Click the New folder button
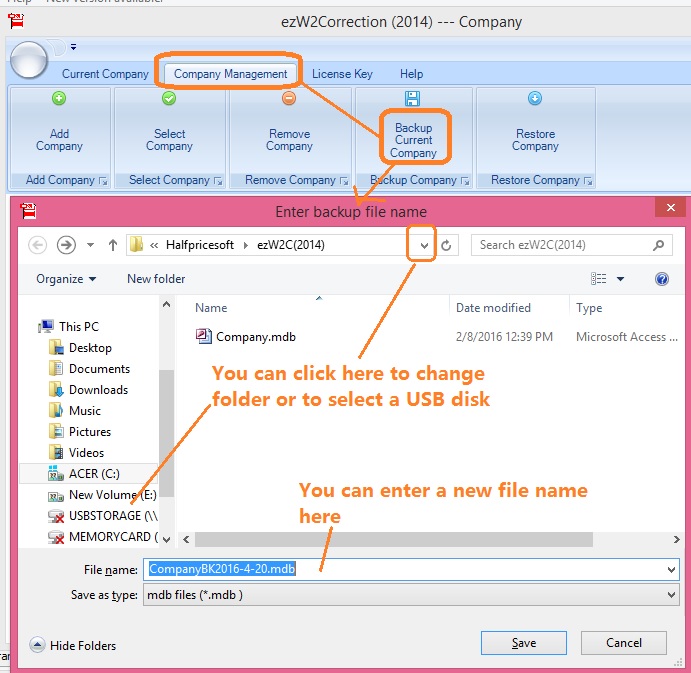The image size is (691, 673). click(x=156, y=279)
